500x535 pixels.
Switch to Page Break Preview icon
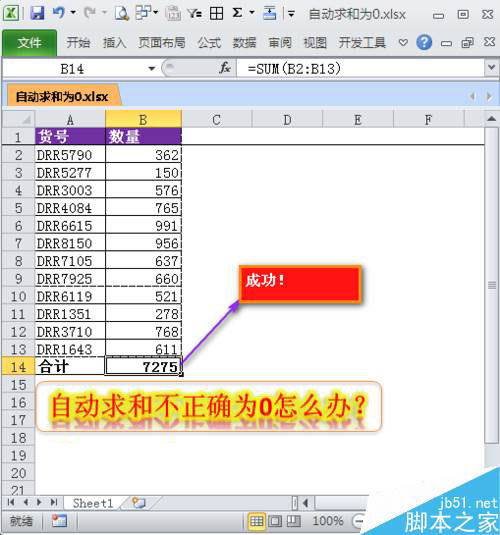click(293, 521)
